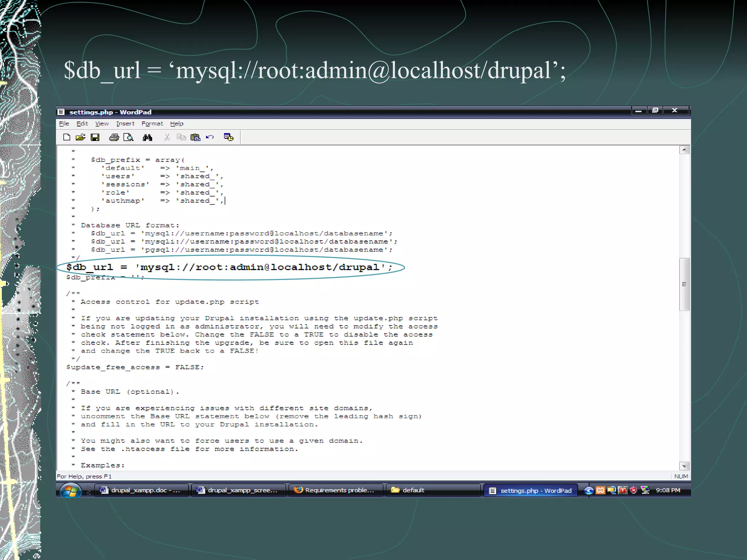This screenshot has width=747, height=560.
Task: Click the "'authmap' => 'shared_'," line
Action: point(162,201)
